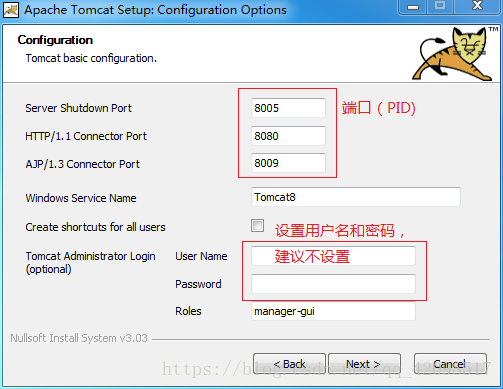Close the setup window with X
Screen dimensions: 503x389
477,7
